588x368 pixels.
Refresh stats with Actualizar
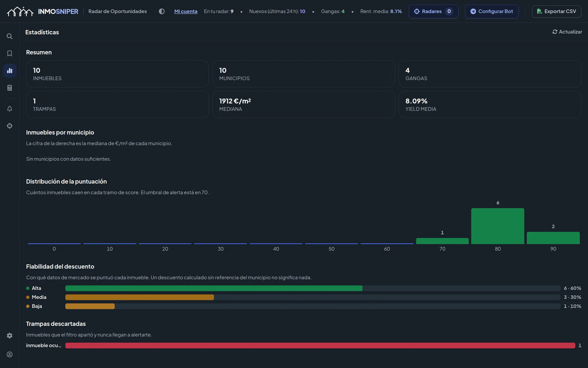(567, 32)
